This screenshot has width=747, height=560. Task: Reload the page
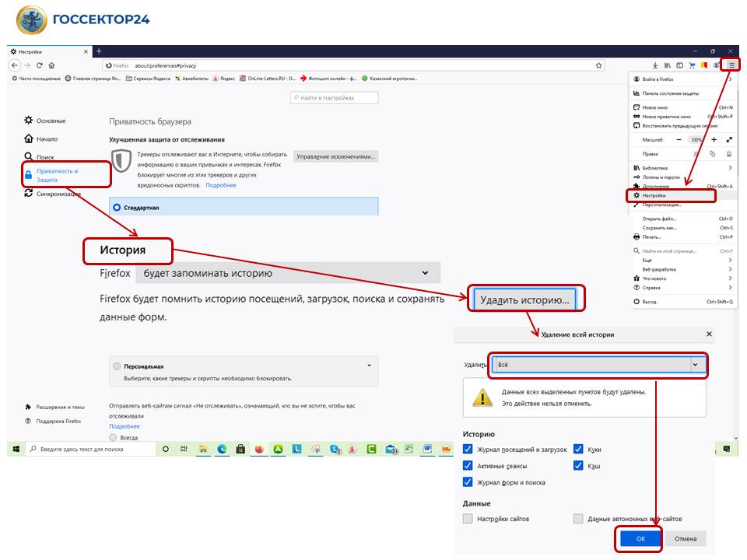coord(40,65)
